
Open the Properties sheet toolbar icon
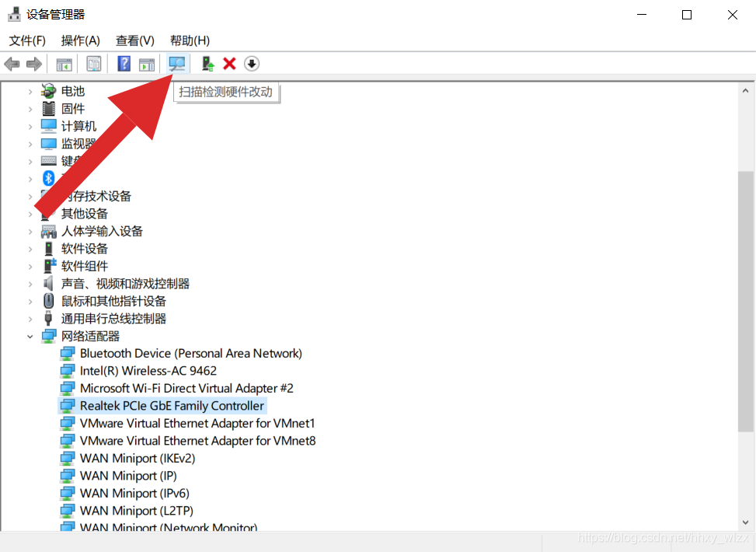click(x=94, y=64)
